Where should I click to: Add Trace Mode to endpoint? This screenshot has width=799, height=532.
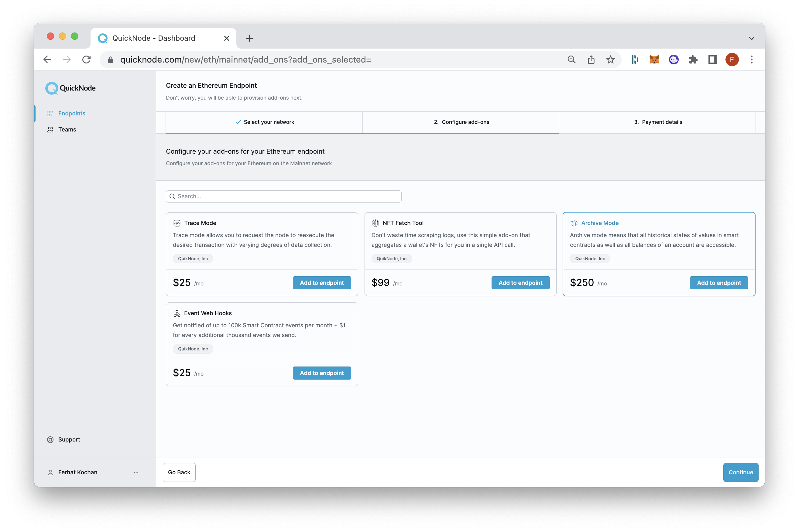322,283
